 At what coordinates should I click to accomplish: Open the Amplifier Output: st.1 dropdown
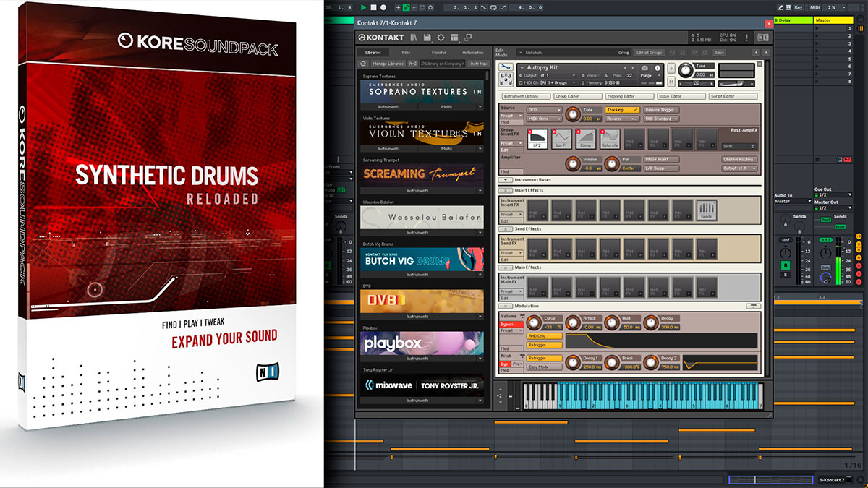point(739,168)
